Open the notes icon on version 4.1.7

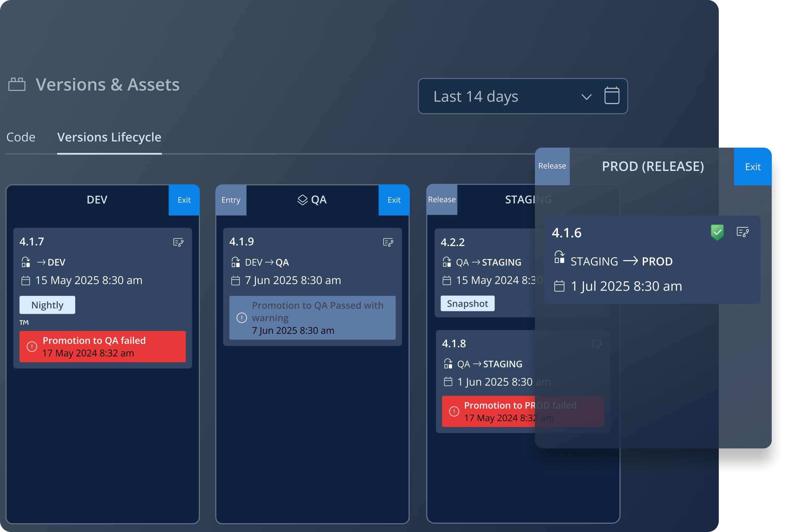(178, 242)
